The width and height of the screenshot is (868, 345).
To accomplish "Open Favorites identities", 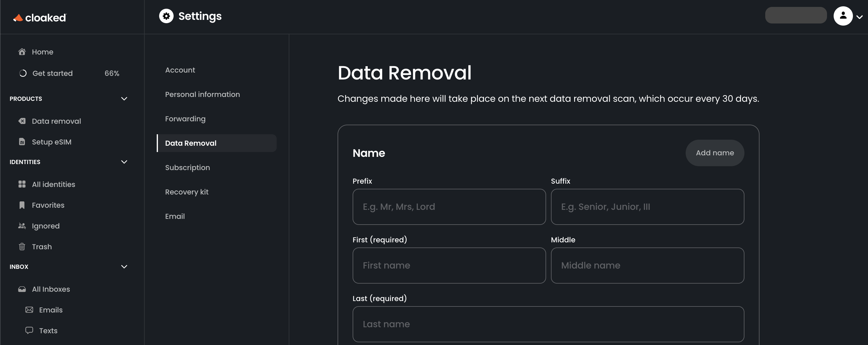I will [48, 205].
